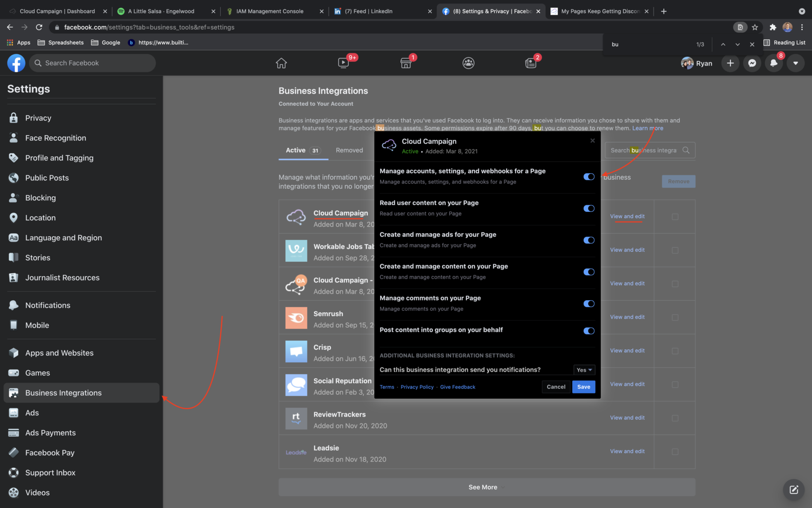This screenshot has width=812, height=508.
Task: Open the Groups icon
Action: point(468,63)
